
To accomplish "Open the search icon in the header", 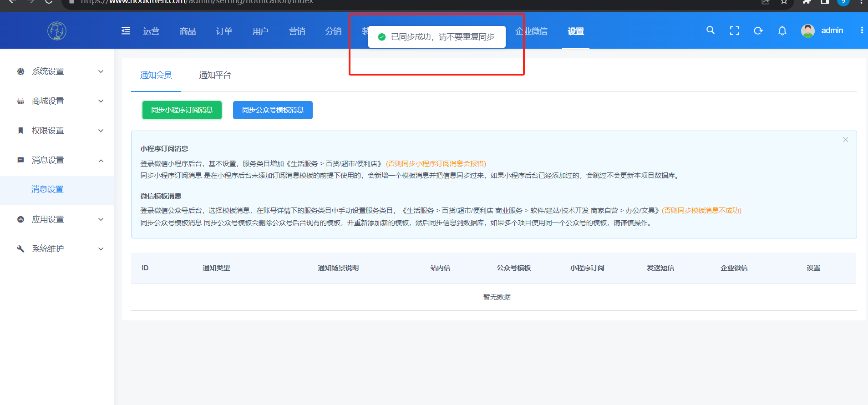I will (x=710, y=30).
